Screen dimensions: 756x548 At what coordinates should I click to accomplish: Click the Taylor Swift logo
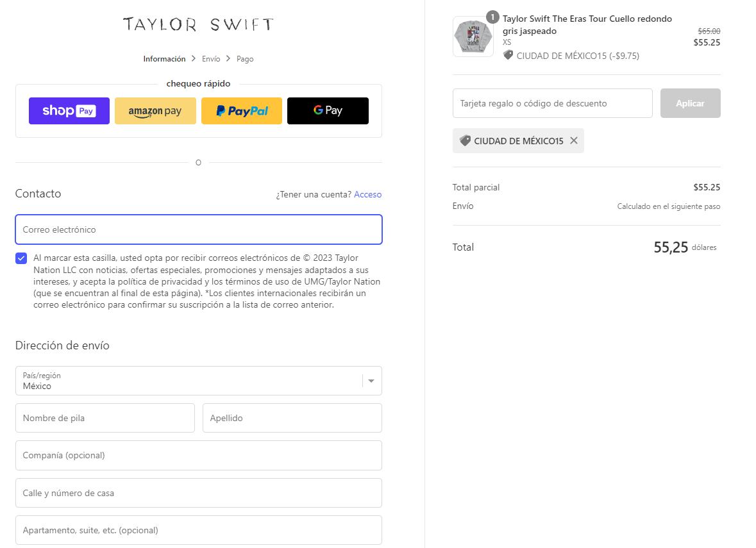(x=198, y=25)
